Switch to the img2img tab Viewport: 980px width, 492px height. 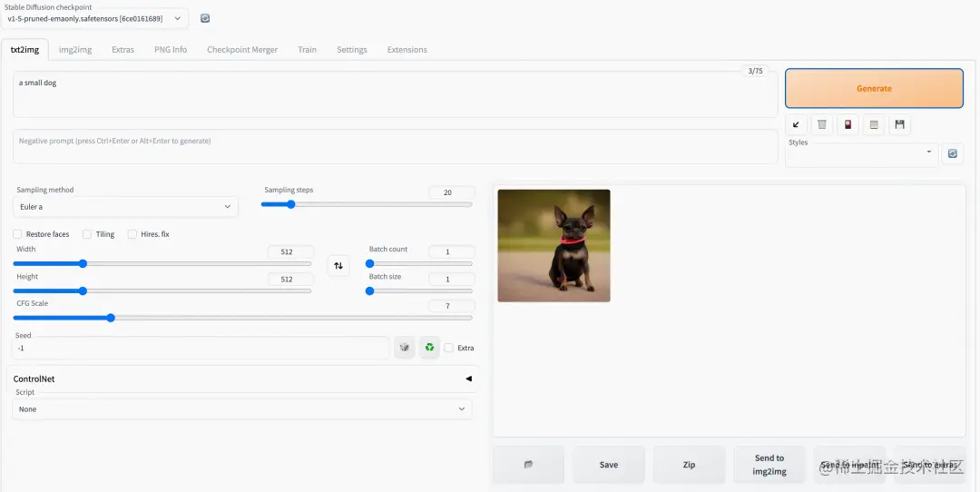click(x=75, y=49)
